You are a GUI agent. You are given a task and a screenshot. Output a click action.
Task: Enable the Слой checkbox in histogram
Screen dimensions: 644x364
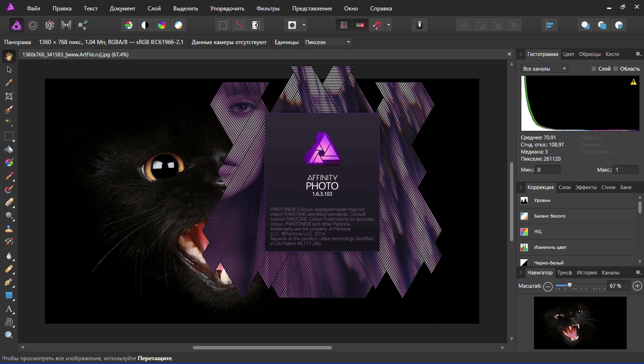594,69
